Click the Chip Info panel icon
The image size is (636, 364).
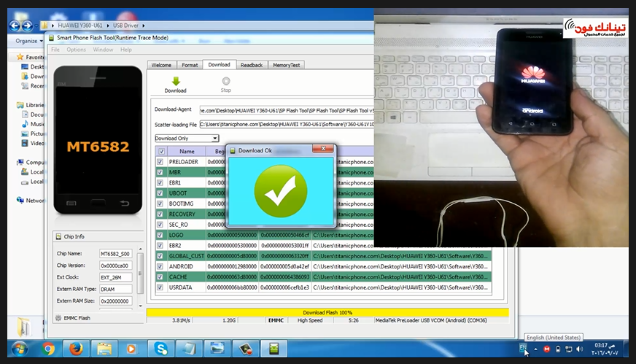point(58,236)
